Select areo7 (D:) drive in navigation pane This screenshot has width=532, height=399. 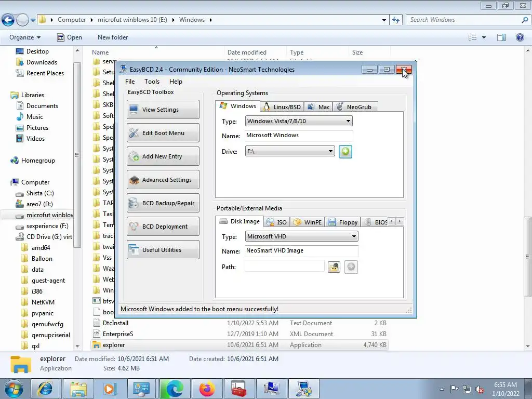coord(39,204)
